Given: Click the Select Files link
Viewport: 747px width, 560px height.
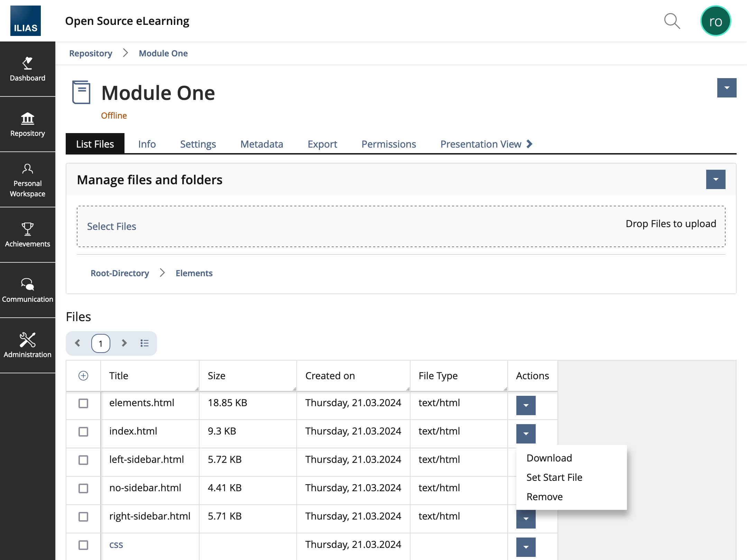Looking at the screenshot, I should pyautogui.click(x=111, y=226).
